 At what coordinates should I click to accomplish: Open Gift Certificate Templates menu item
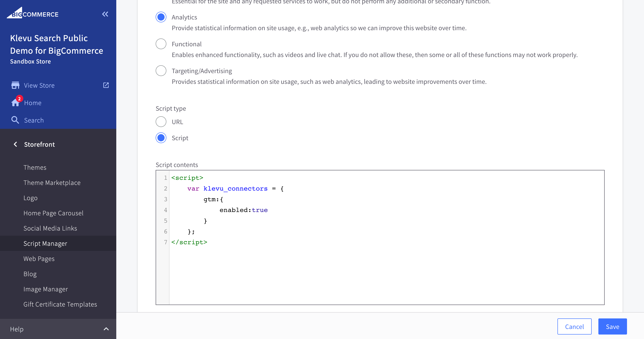[60, 304]
